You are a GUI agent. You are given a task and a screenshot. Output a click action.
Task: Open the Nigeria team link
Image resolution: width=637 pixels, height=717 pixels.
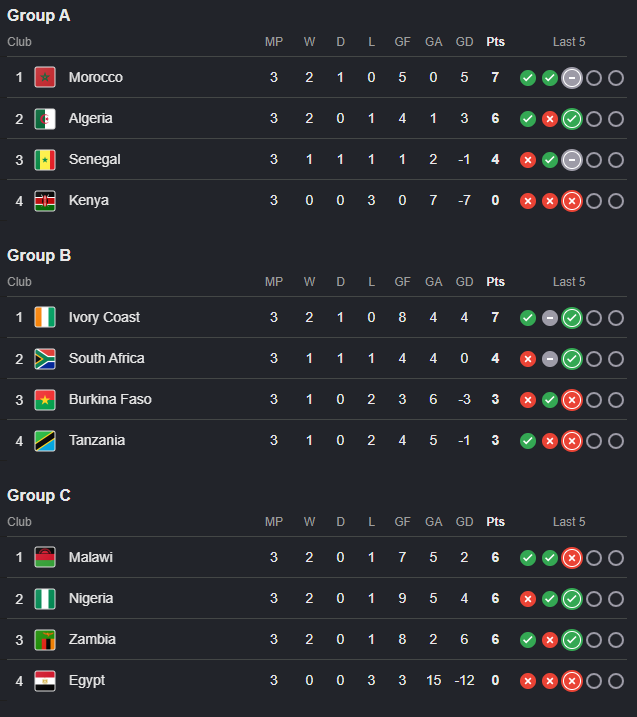click(x=91, y=598)
